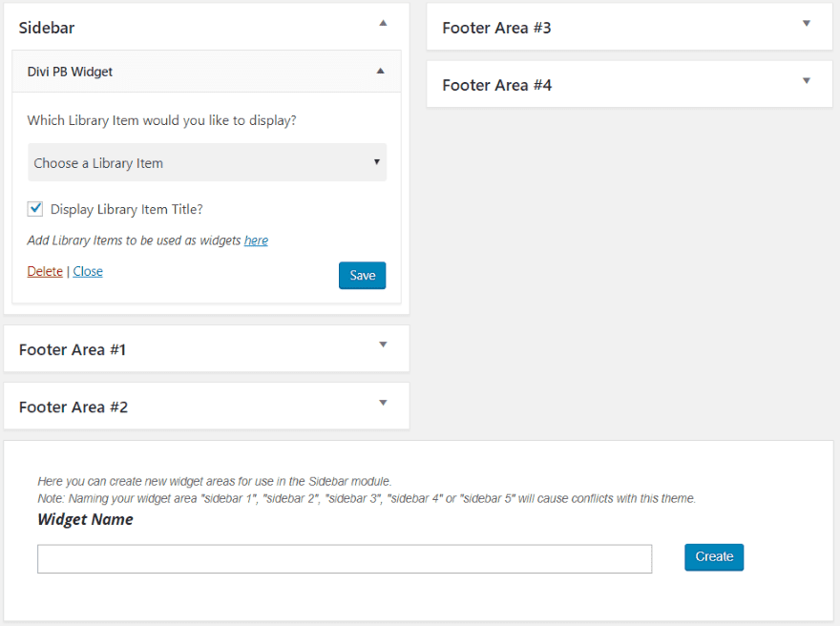The width and height of the screenshot is (840, 626).
Task: Close the Divi PB Widget settings
Action: click(x=88, y=271)
